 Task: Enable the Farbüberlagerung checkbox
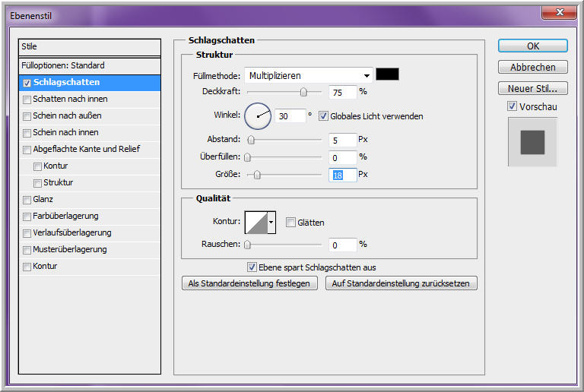27,217
